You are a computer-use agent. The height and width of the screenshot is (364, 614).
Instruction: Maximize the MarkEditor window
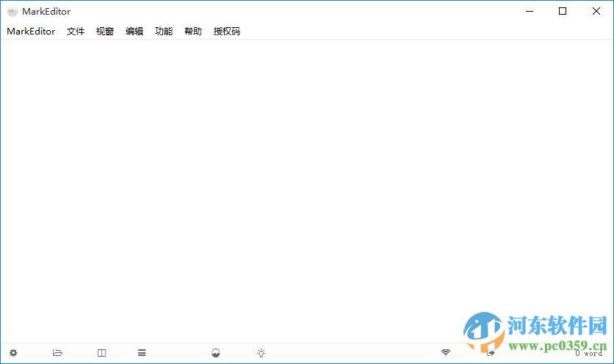[563, 11]
